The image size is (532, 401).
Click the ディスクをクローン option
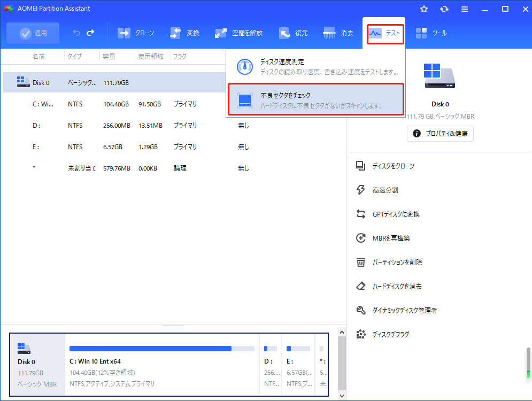[x=385, y=166]
